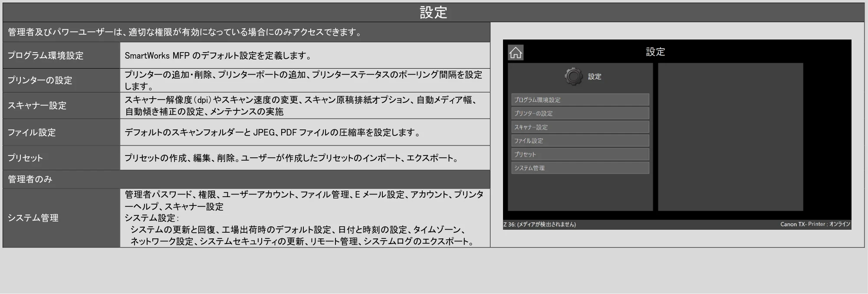
Task: Open プリセット from the settings list
Action: pyautogui.click(x=580, y=154)
